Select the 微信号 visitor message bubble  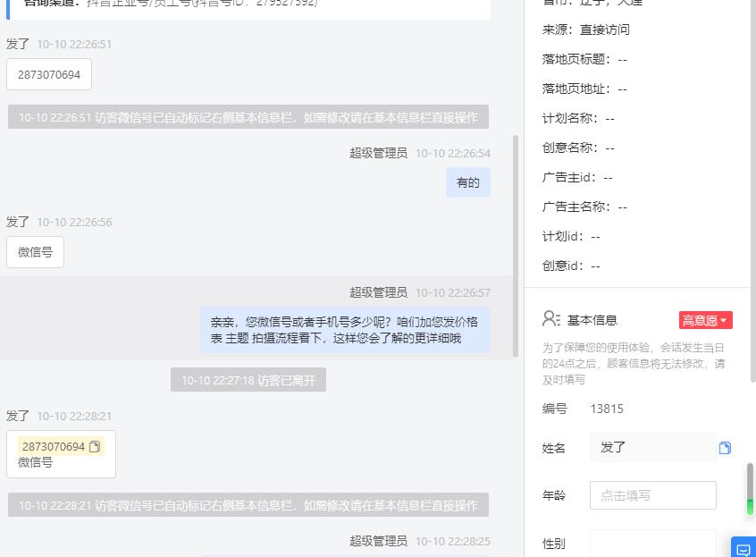pyautogui.click(x=35, y=252)
